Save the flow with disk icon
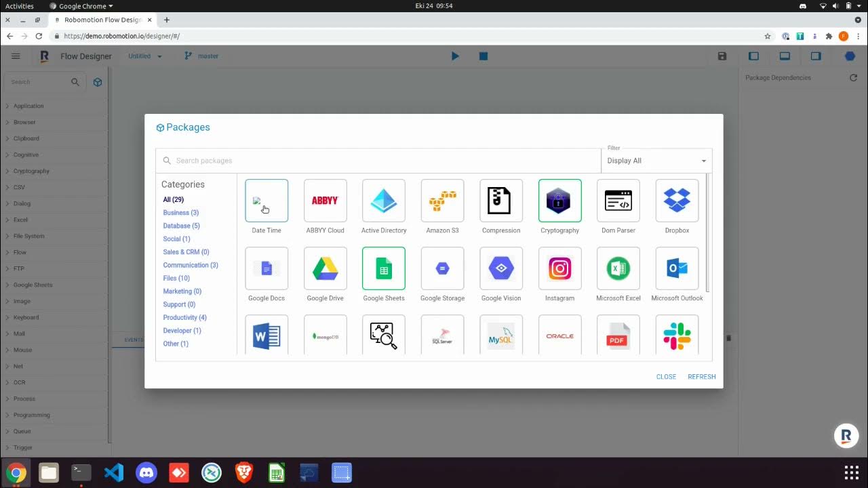This screenshot has width=868, height=488. [x=722, y=56]
